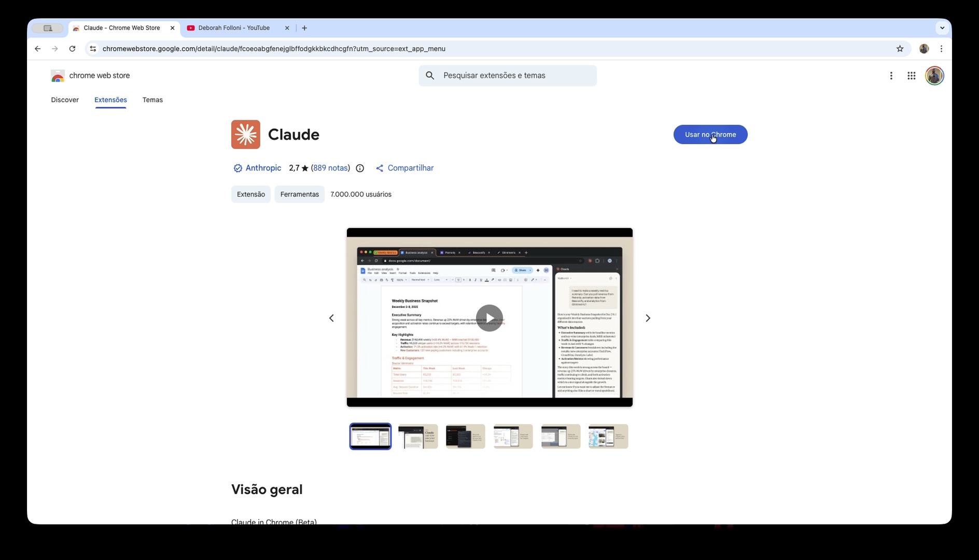
Task: Focus the Pesquisar extensões e temas field
Action: (508, 76)
